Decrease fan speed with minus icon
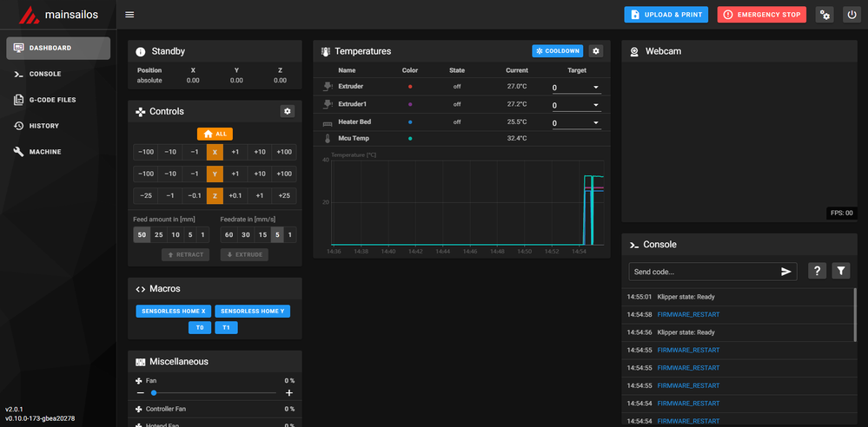Viewport: 868px width, 427px height. point(139,393)
